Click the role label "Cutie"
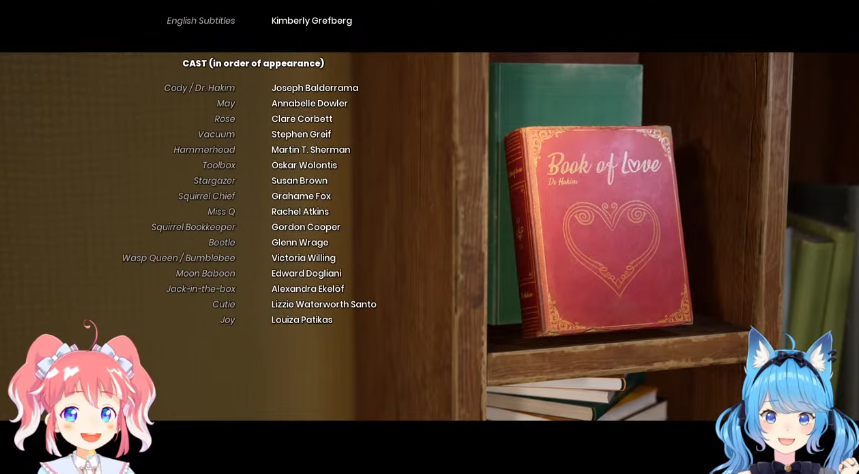The width and height of the screenshot is (859, 474). 224,304
